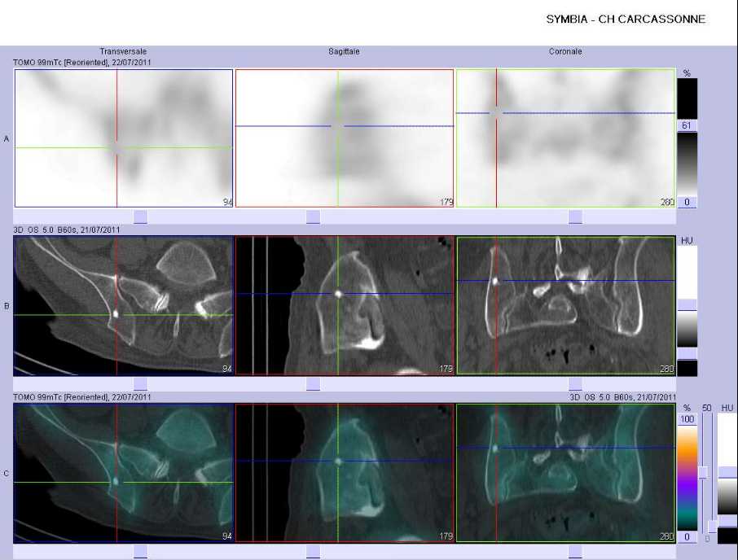Select the CT transversale view in row B

[x=123, y=305]
